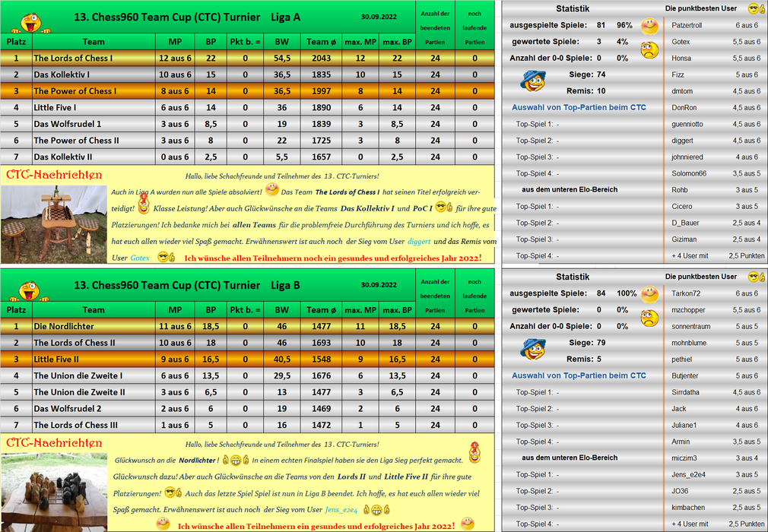Click the 'CTC-Nachrichten' heading under Liga B
This screenshot has width=768, height=532.
pos(54,443)
